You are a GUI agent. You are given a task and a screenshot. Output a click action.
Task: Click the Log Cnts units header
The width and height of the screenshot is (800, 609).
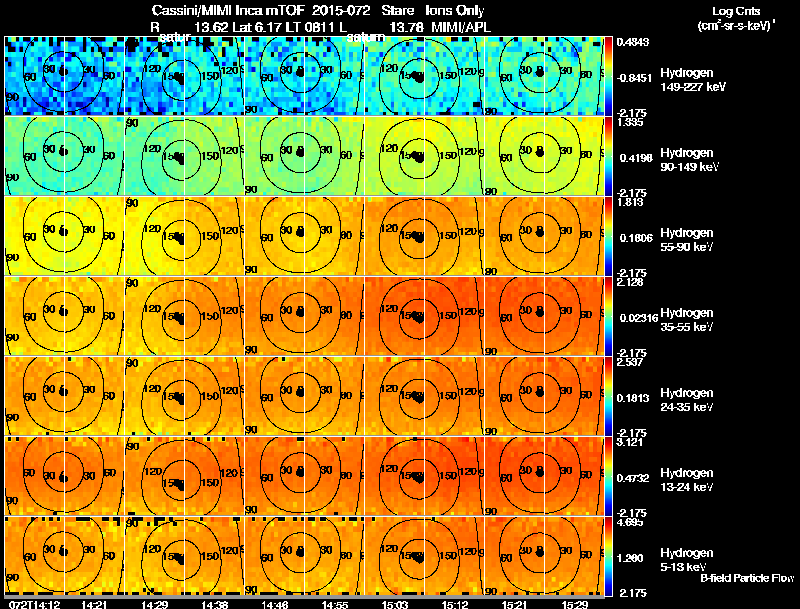coord(736,18)
